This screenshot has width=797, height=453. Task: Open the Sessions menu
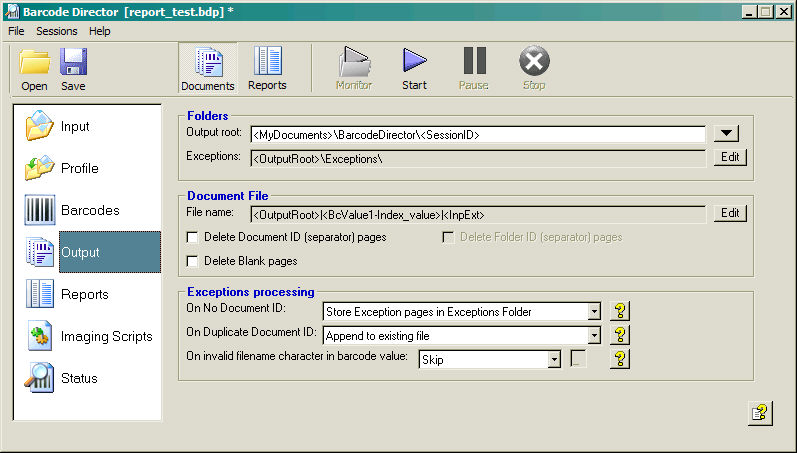56,31
